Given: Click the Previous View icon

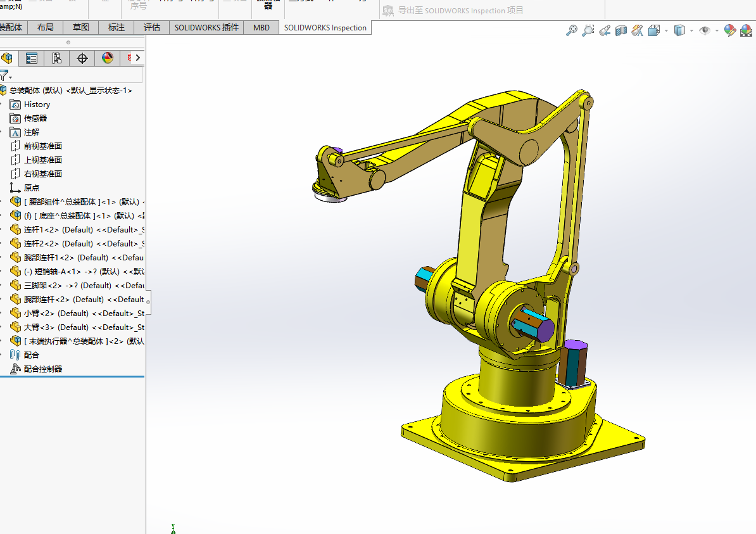Looking at the screenshot, I should pos(605,31).
